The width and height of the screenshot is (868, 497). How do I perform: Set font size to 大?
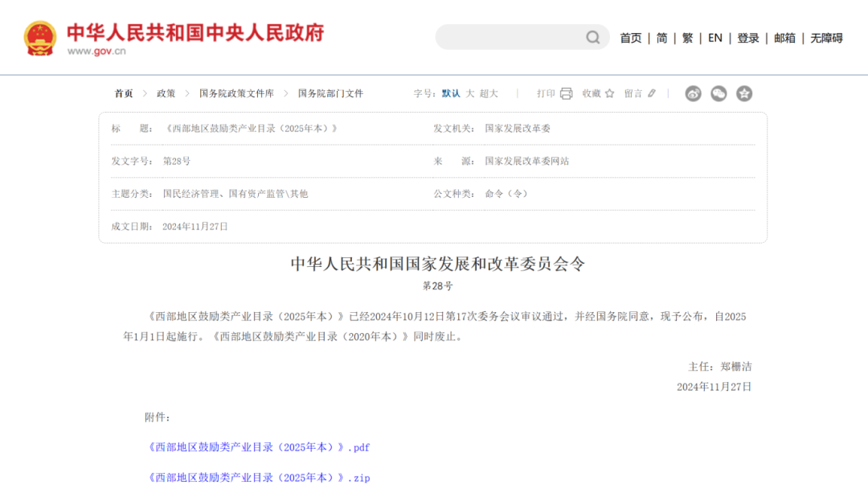pos(470,93)
